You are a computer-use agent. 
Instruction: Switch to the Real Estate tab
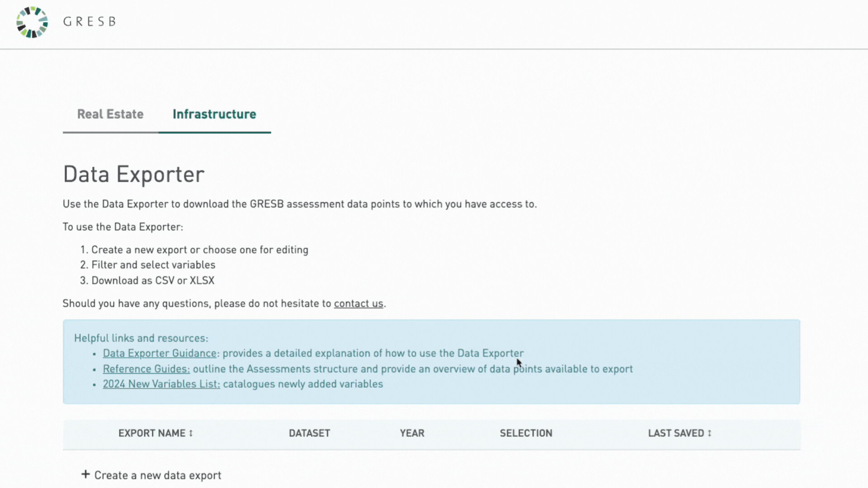coord(110,114)
